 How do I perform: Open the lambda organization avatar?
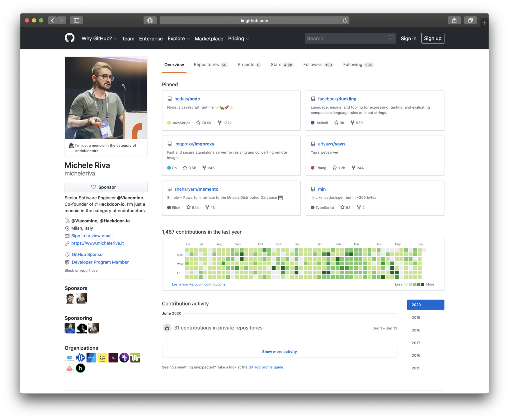pyautogui.click(x=113, y=358)
